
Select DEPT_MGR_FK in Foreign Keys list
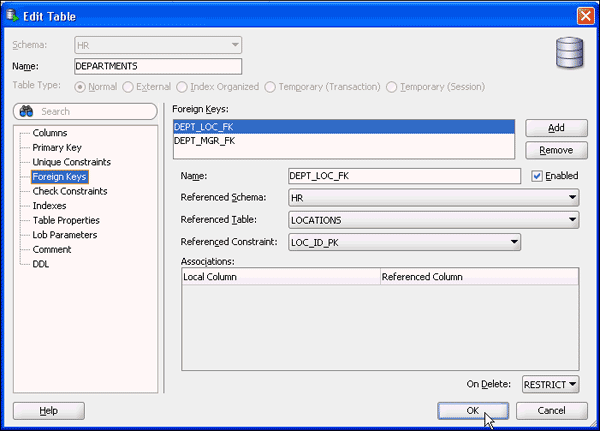point(344,141)
